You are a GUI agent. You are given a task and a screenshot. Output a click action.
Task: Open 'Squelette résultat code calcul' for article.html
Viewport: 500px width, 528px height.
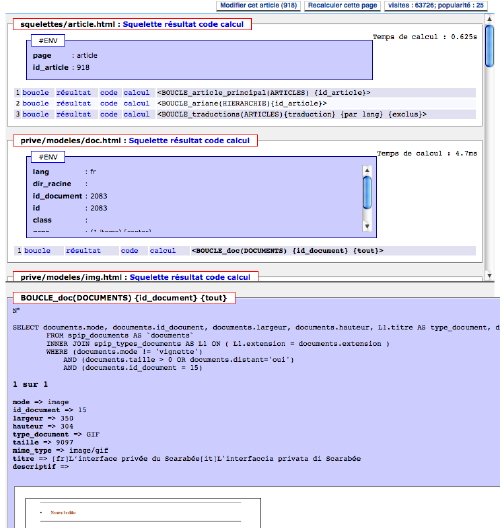coord(183,25)
